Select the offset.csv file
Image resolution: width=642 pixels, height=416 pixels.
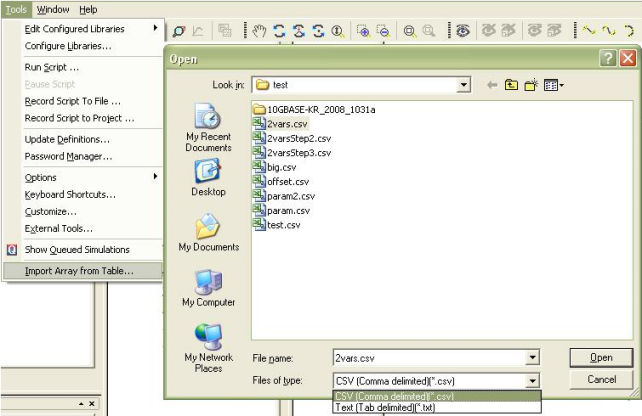coord(288,182)
